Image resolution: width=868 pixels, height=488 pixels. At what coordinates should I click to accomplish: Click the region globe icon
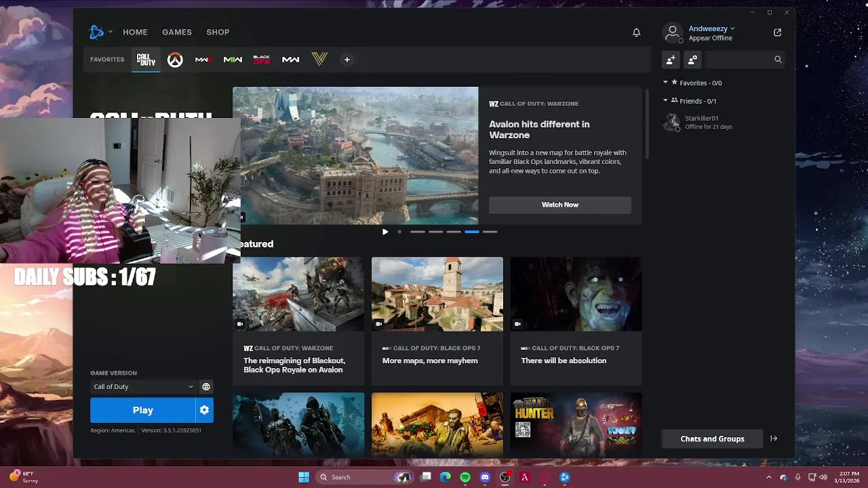tap(206, 386)
